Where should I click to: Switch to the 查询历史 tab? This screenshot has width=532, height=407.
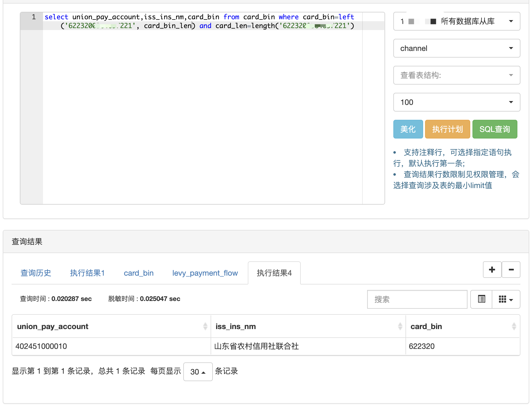coord(36,273)
